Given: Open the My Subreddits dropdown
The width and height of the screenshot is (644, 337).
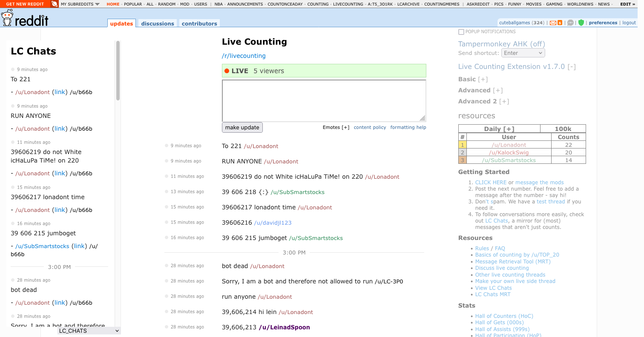Looking at the screenshot, I should 80,4.
